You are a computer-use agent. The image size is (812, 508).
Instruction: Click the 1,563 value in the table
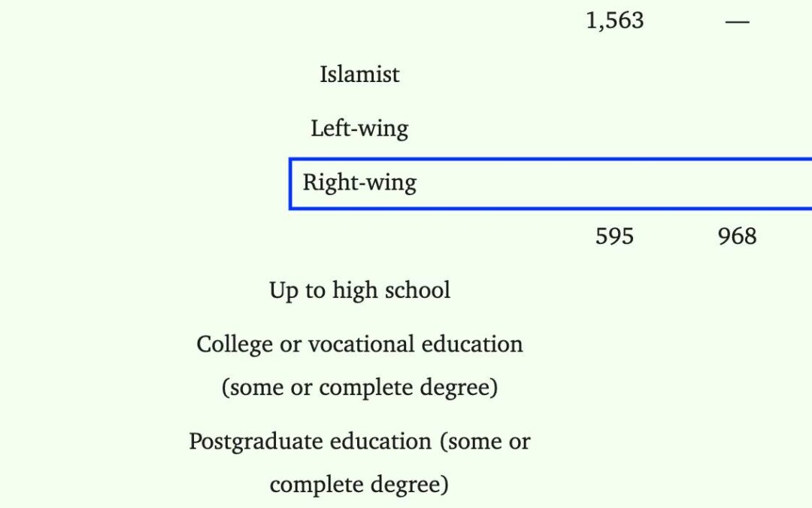[614, 20]
